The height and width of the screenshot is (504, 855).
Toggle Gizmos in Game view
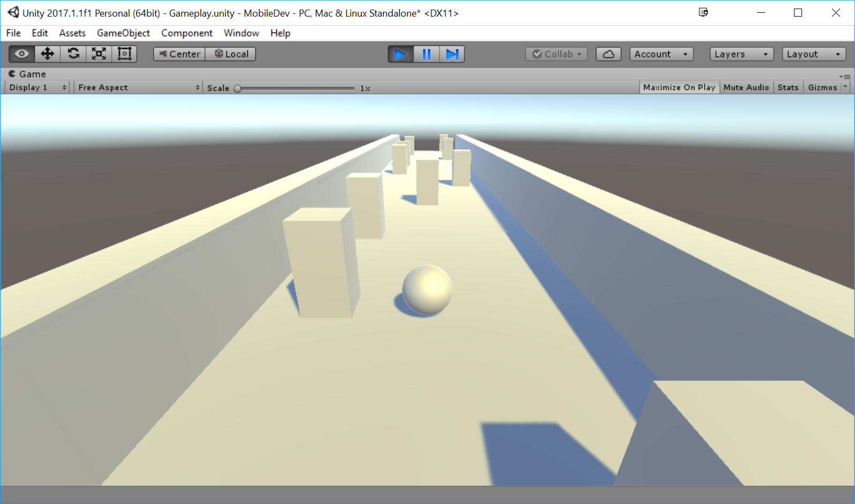(822, 87)
